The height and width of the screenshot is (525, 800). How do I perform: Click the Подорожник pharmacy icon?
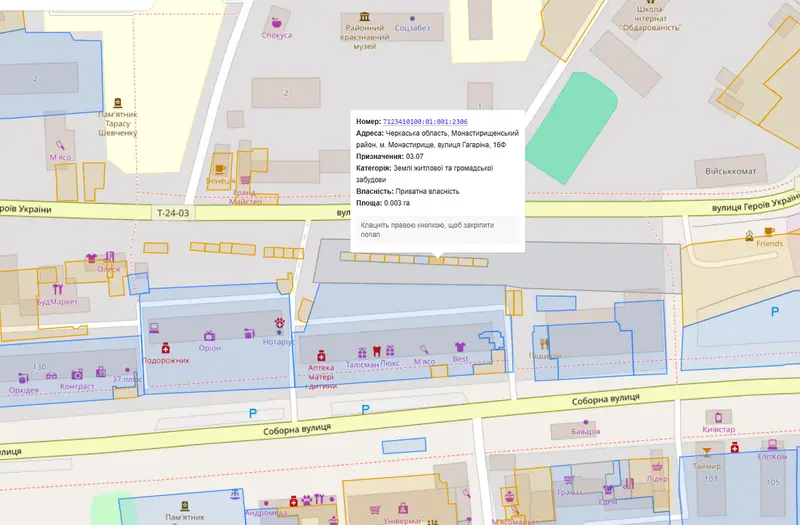pyautogui.click(x=165, y=348)
